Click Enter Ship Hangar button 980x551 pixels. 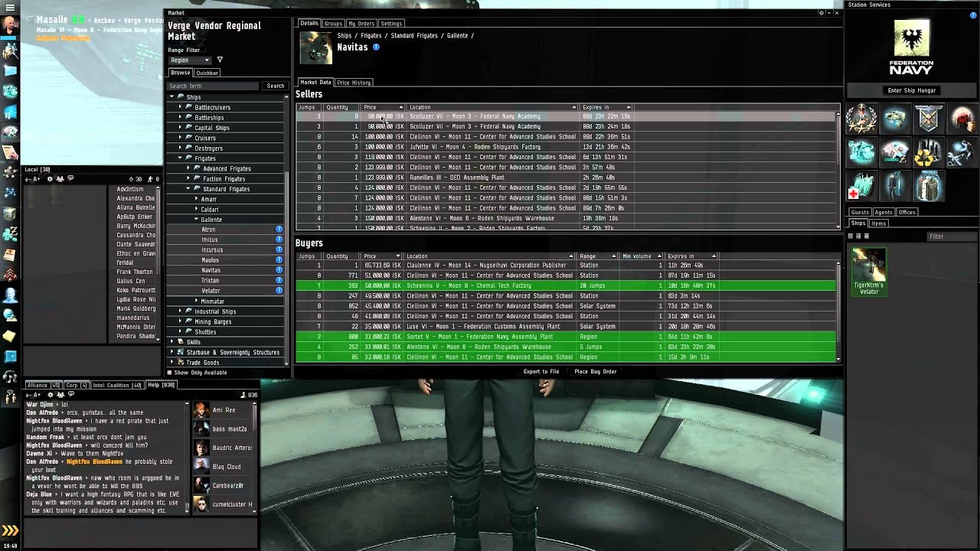coord(911,90)
